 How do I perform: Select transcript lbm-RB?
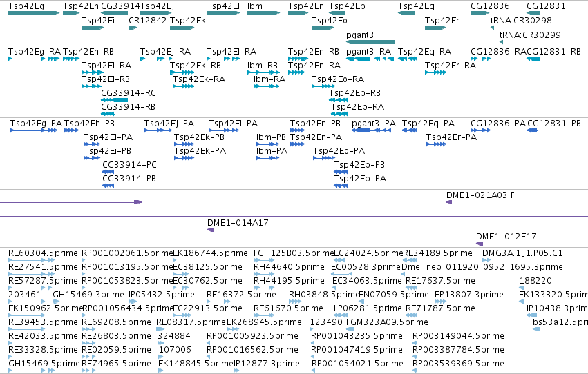[x=263, y=66]
